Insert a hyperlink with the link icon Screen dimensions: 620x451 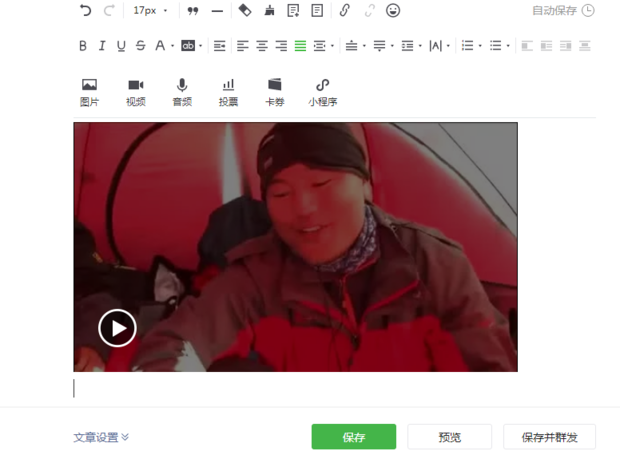(x=345, y=10)
